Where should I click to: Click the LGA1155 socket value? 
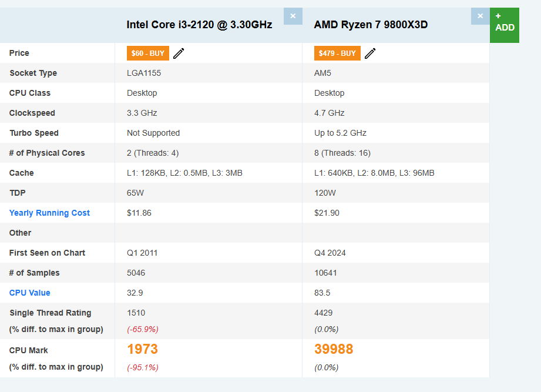(x=144, y=73)
